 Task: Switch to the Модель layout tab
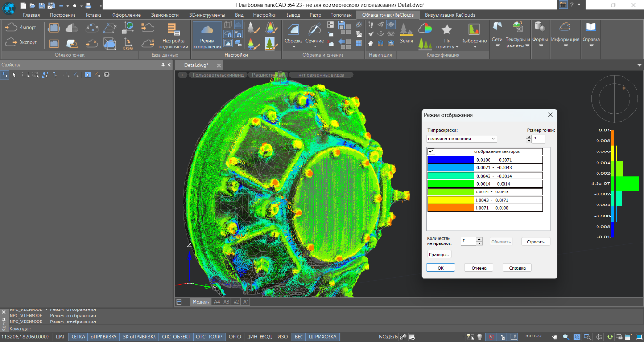(x=201, y=302)
